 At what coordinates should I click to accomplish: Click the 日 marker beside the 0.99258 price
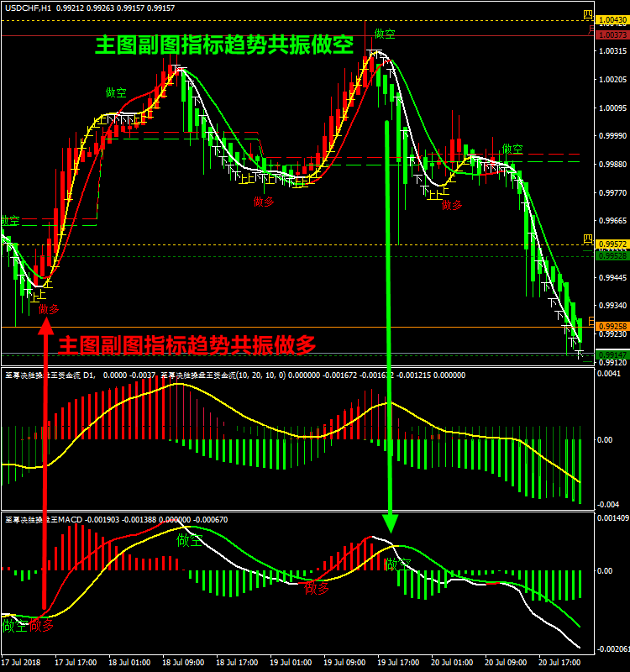[x=591, y=323]
